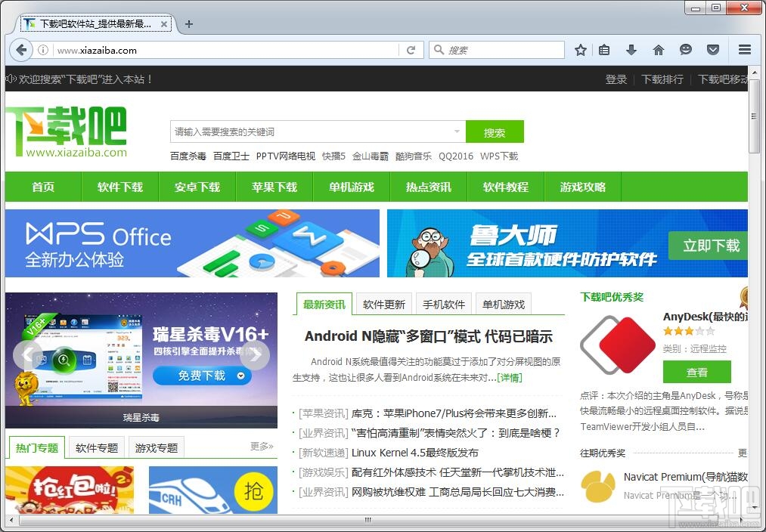Viewport: 766px width, 532px height.
Task: Click the Navicat Premium yellow icon
Action: 598,487
